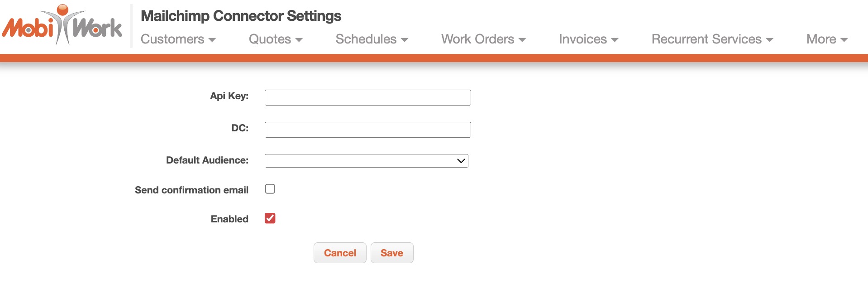Click the Cancel button
Image resolution: width=868 pixels, height=308 pixels.
(x=340, y=253)
